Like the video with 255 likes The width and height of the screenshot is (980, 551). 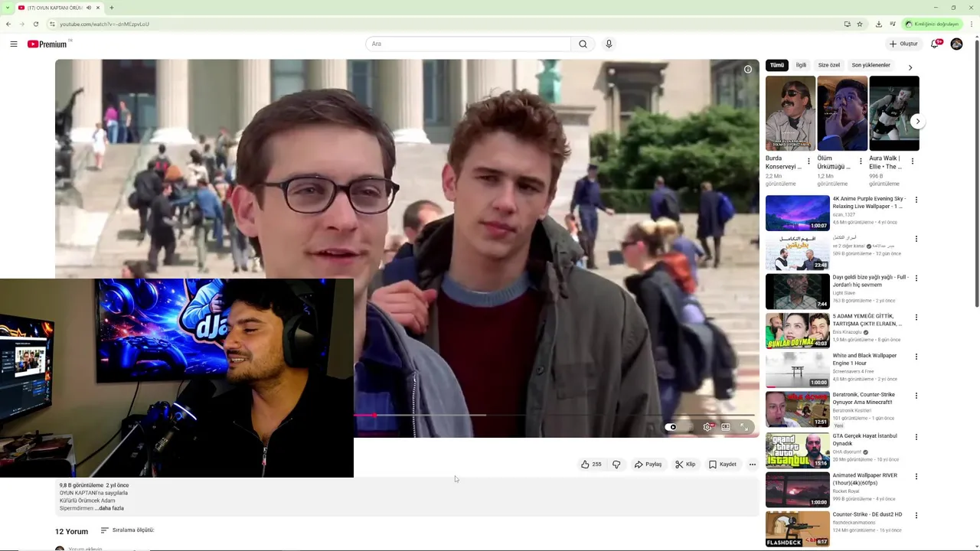591,465
